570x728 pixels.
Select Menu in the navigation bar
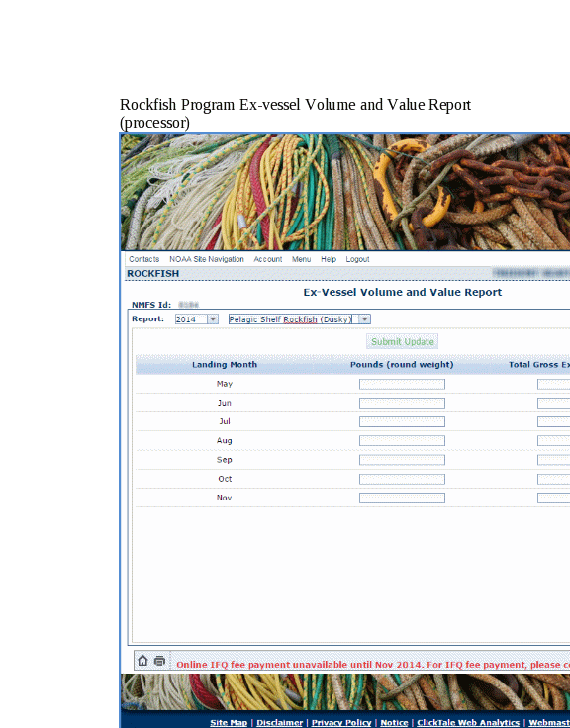click(301, 259)
